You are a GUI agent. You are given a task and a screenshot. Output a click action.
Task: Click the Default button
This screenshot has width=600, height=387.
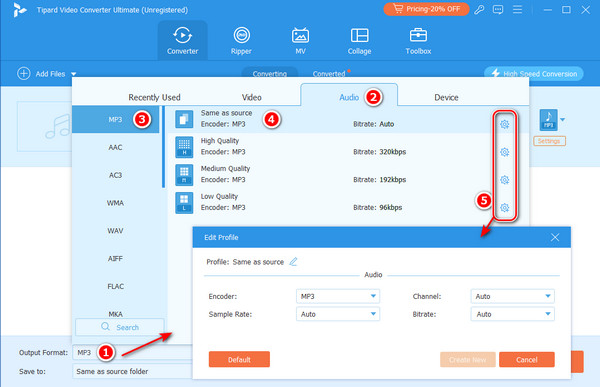click(x=239, y=359)
